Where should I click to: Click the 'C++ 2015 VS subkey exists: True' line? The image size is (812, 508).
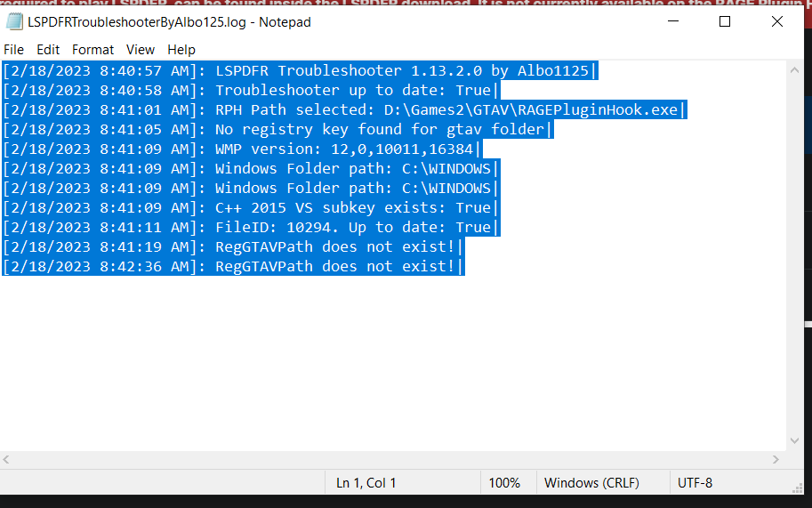pos(251,207)
